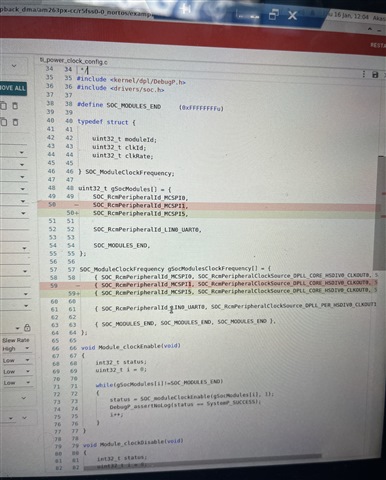Screen dimensions: 386x480
Task: Toggle the padlock lock icon
Action: (27, 328)
